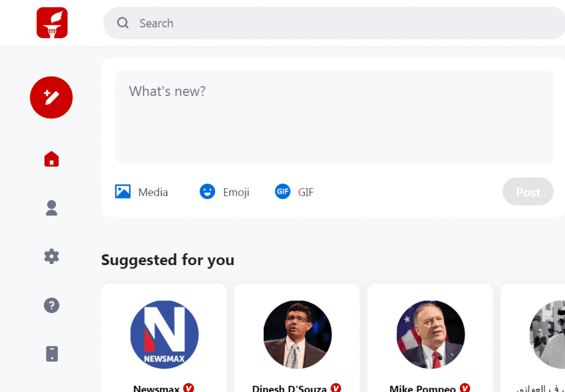
Task: Click the red torch logo icon
Action: 52,23
